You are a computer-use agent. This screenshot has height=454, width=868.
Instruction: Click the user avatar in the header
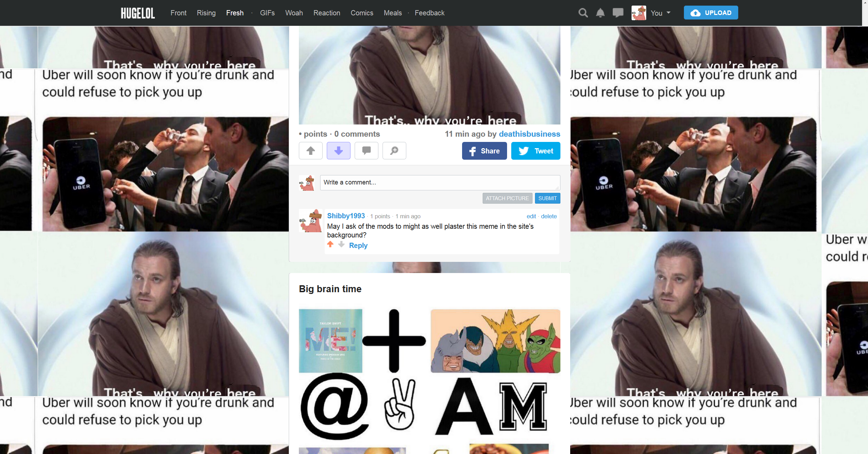pyautogui.click(x=639, y=13)
